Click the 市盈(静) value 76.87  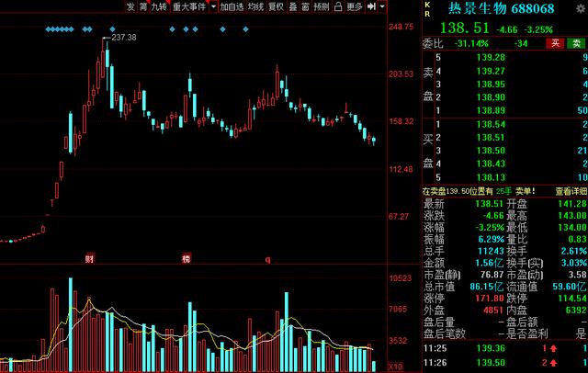click(492, 275)
